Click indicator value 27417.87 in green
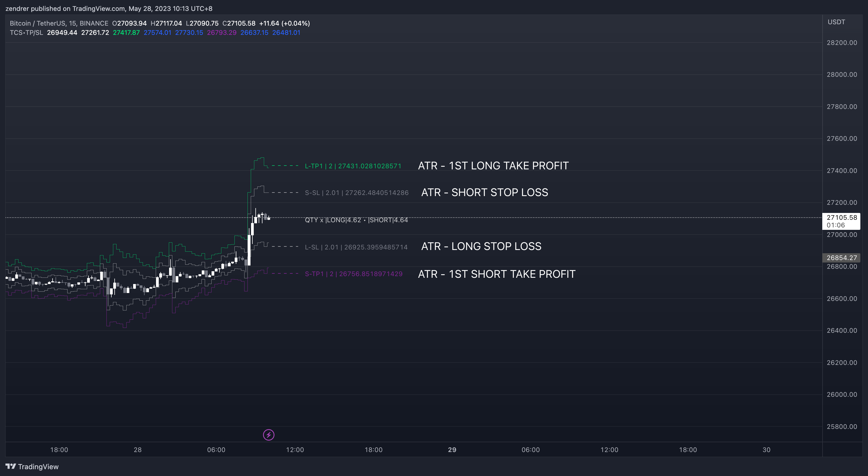868x476 pixels. click(x=126, y=33)
